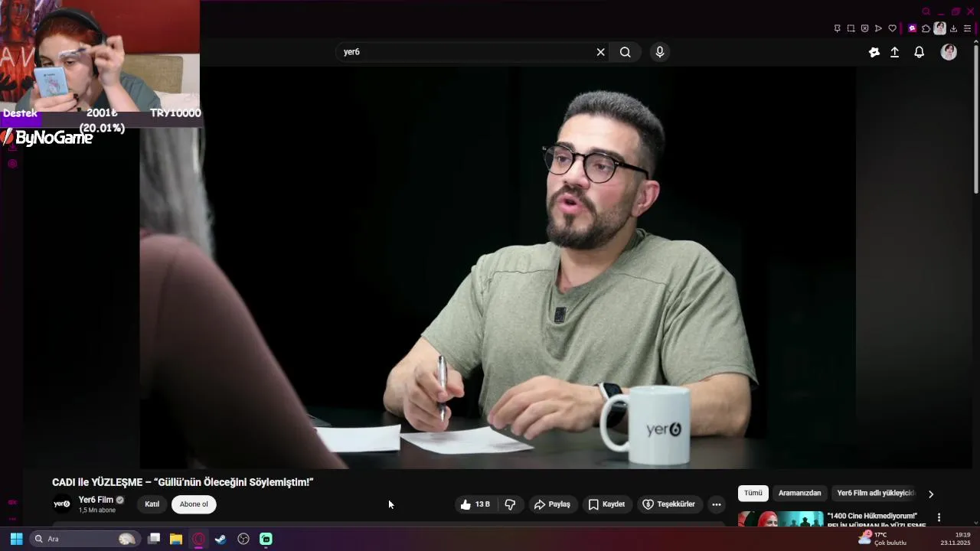
Task: Select the Yer6 Film adlı yükleyici chip
Action: (876, 494)
